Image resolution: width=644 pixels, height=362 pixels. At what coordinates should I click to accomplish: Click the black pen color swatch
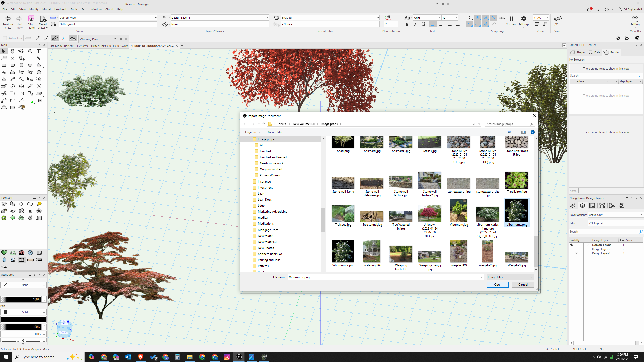point(23,320)
